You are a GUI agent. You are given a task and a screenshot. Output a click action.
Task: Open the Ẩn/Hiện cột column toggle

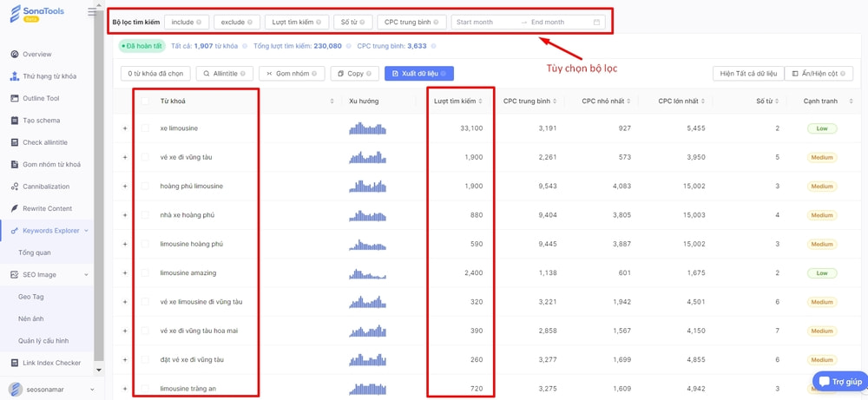(x=819, y=74)
